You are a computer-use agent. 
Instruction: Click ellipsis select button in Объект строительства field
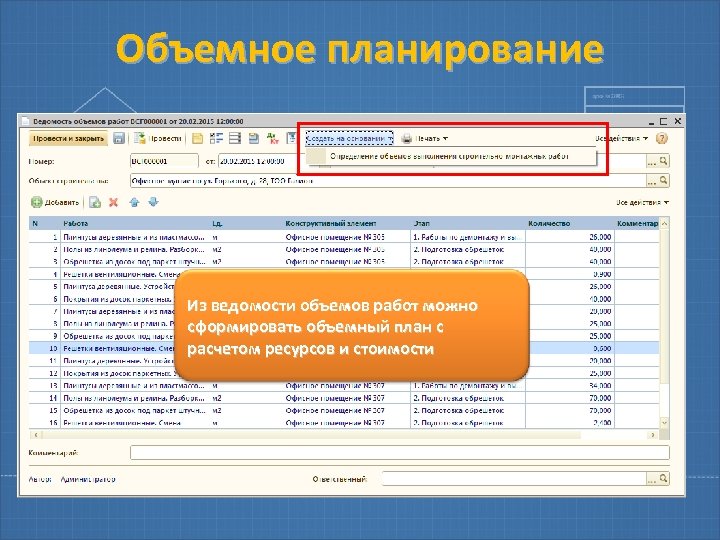pyautogui.click(x=652, y=180)
